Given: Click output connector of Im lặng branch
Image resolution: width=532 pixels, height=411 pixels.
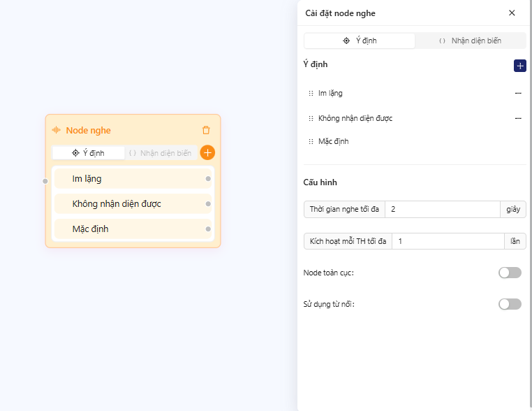Looking at the screenshot, I should (x=208, y=179).
